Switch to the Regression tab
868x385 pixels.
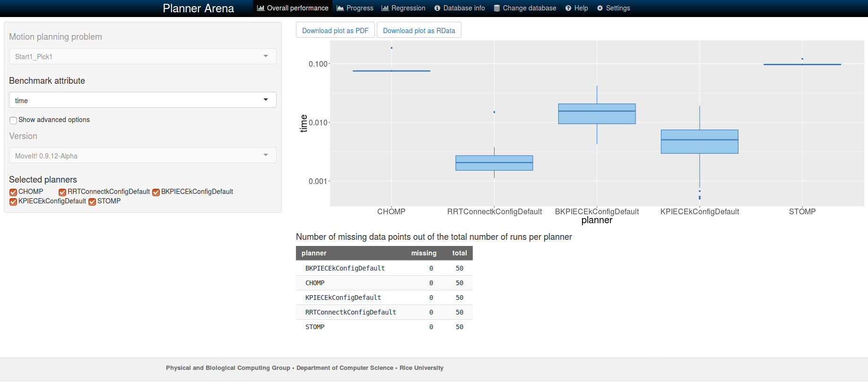tap(403, 8)
